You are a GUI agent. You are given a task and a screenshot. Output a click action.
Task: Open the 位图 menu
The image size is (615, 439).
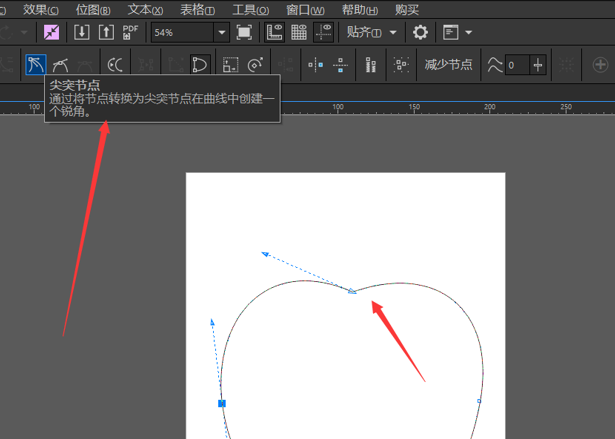(x=93, y=10)
